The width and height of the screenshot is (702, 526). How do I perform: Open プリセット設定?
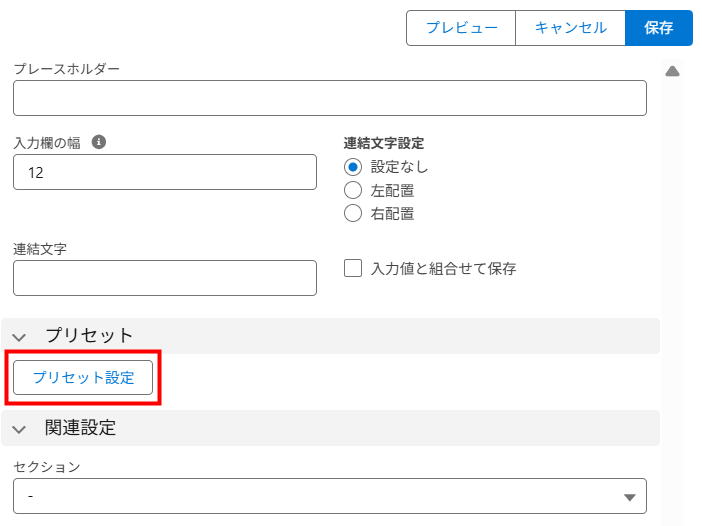[x=83, y=378]
